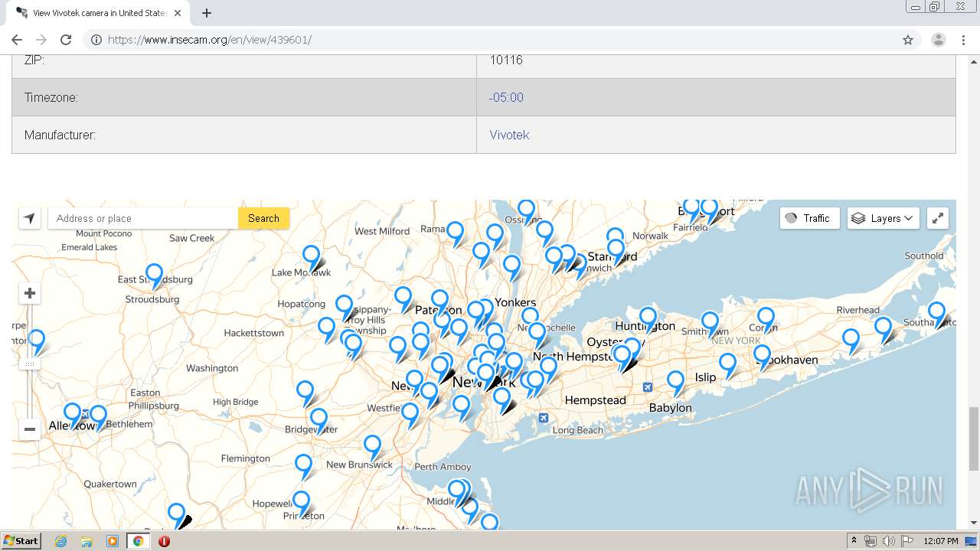Viewport: 980px width, 551px height.
Task: Select the camera pin above New Brunswick
Action: coord(372,445)
